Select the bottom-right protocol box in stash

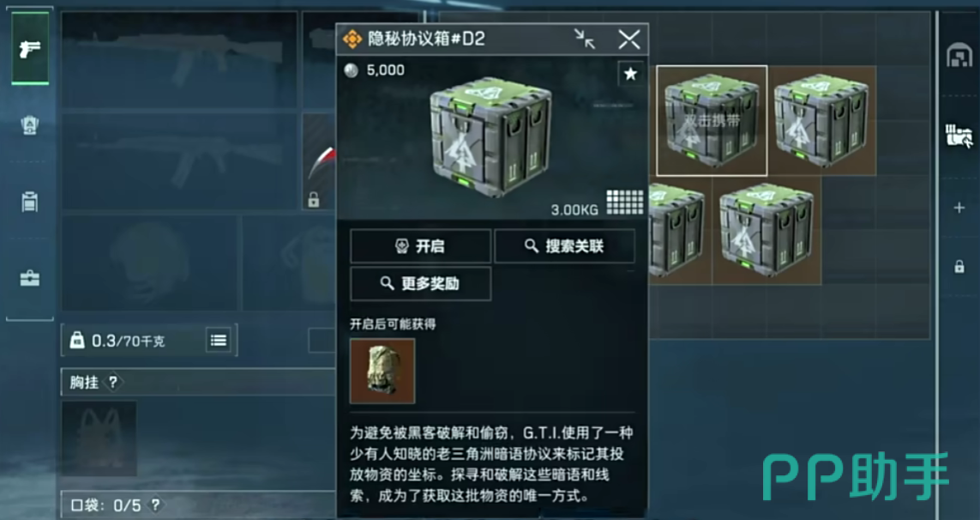click(767, 230)
